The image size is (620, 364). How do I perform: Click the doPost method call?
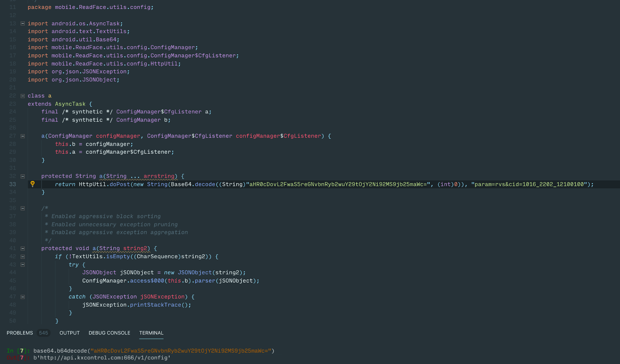(x=120, y=184)
